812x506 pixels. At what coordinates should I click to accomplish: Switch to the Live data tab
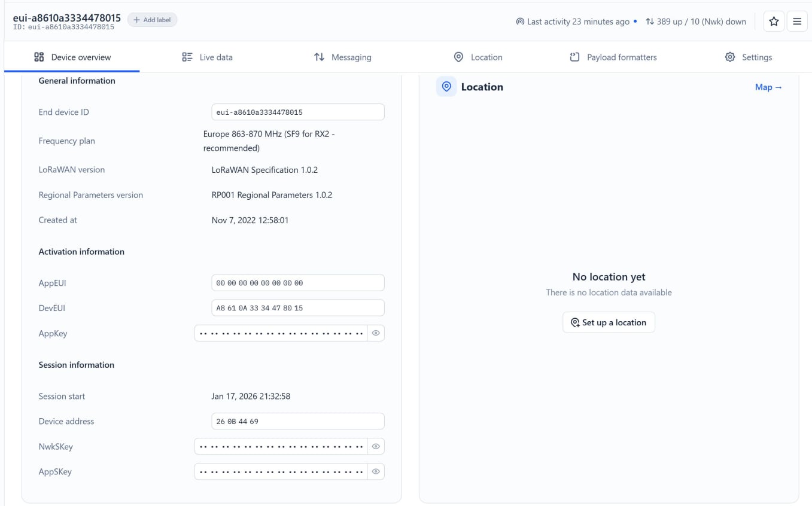(207, 57)
